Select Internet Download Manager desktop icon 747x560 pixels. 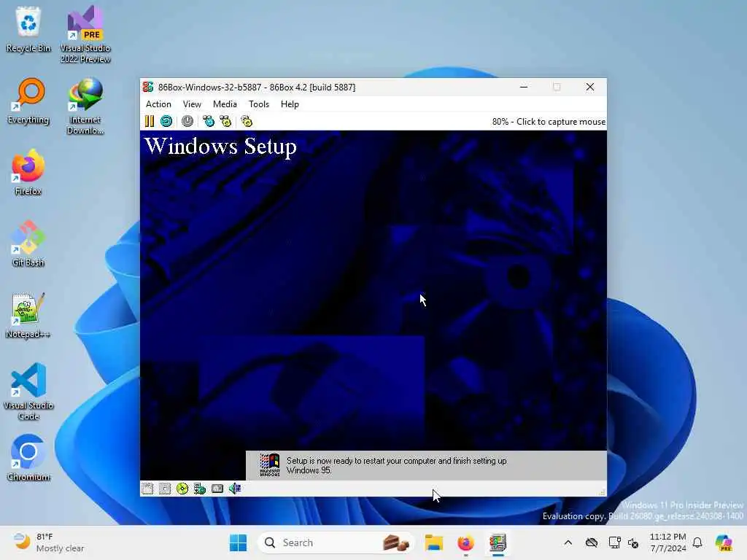85,106
